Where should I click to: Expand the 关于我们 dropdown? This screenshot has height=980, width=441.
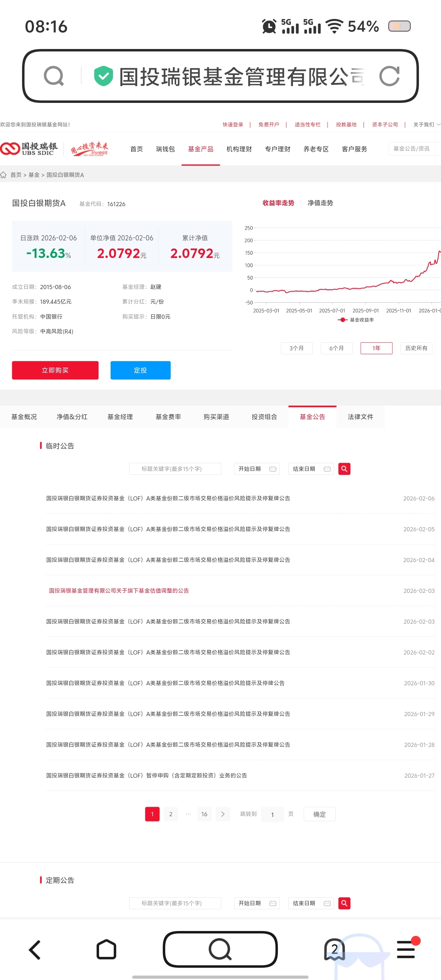tap(427, 124)
